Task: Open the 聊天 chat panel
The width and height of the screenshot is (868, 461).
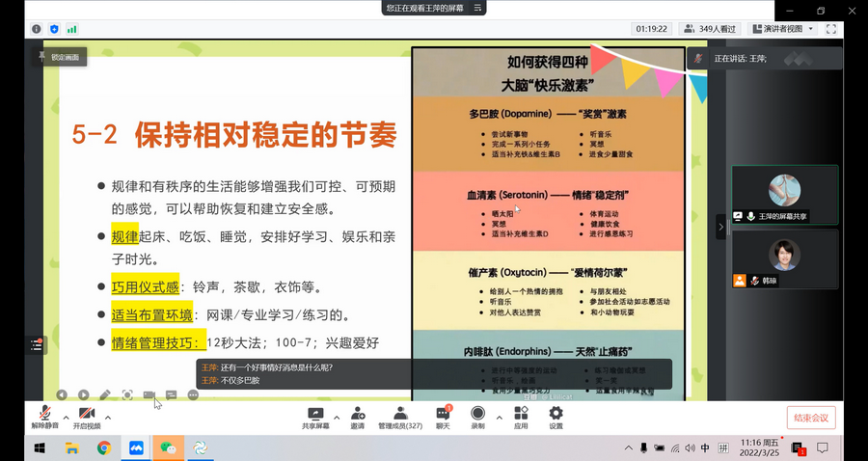Action: click(443, 418)
